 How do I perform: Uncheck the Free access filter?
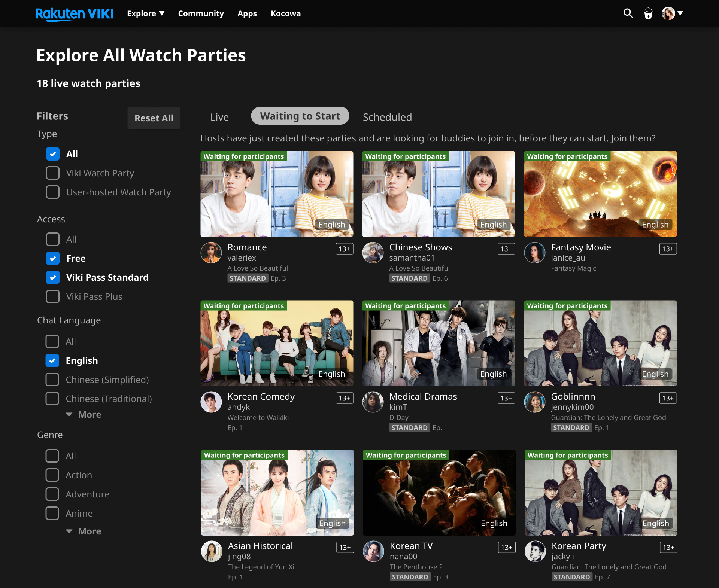pos(53,258)
